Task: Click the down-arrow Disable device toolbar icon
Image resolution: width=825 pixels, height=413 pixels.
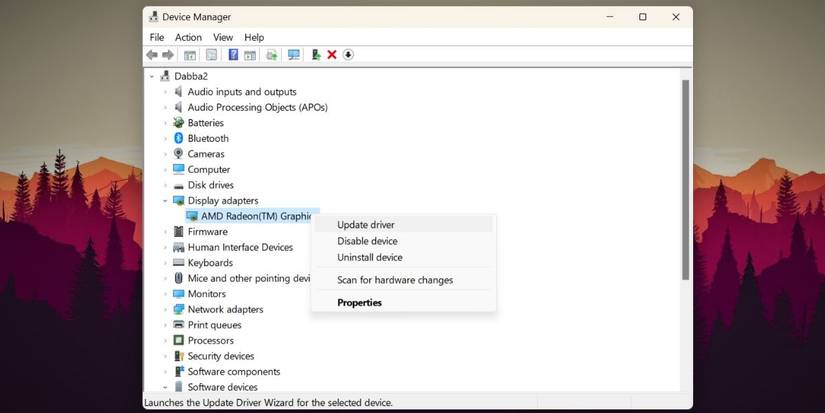Action: 348,55
